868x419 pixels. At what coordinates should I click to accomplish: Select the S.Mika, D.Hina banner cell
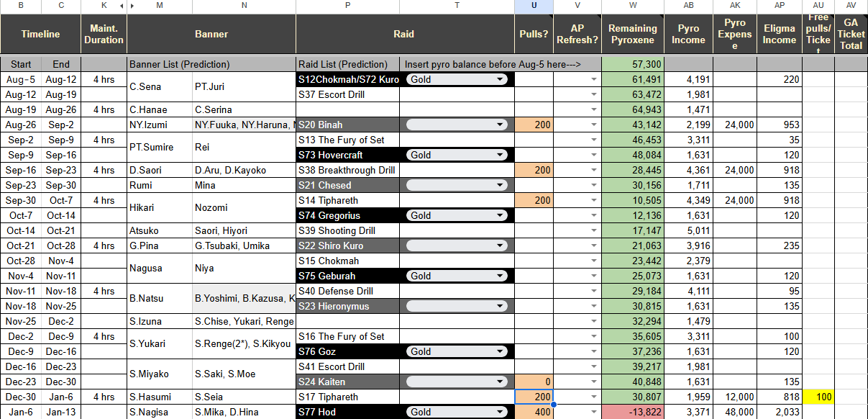coord(244,412)
